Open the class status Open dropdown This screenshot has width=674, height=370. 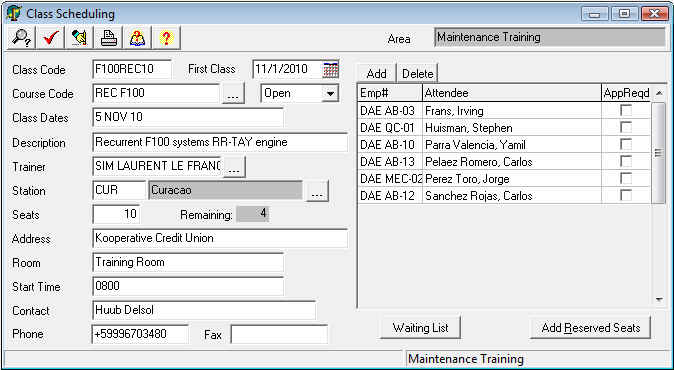tap(330, 93)
